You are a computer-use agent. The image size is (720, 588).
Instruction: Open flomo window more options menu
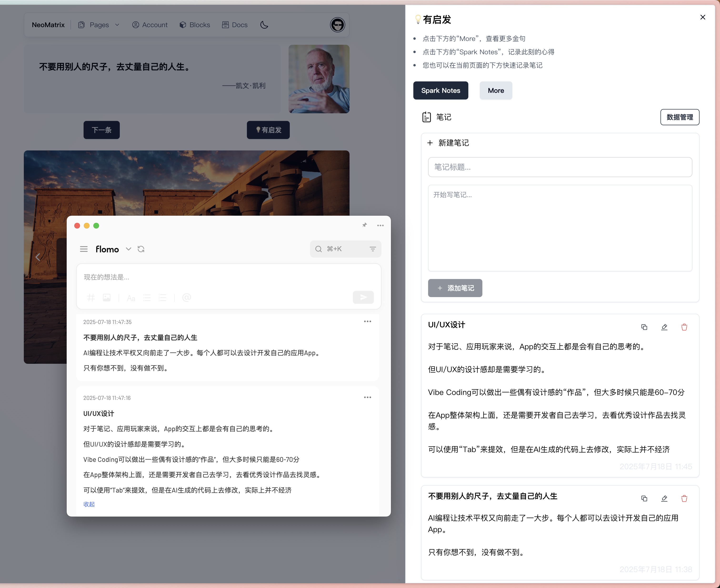[x=380, y=226]
